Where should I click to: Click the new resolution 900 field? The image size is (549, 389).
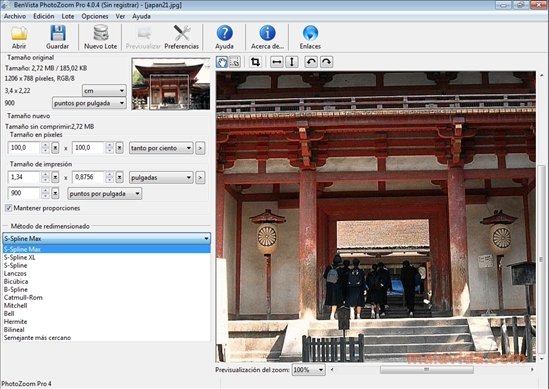24,193
